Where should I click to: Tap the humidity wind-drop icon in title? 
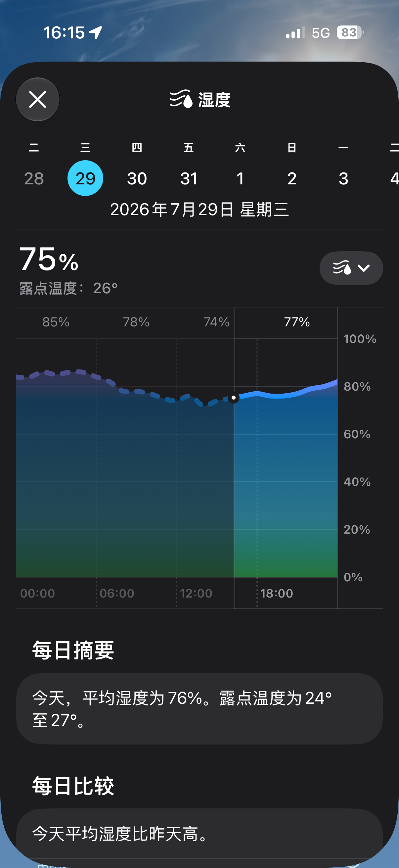click(181, 99)
